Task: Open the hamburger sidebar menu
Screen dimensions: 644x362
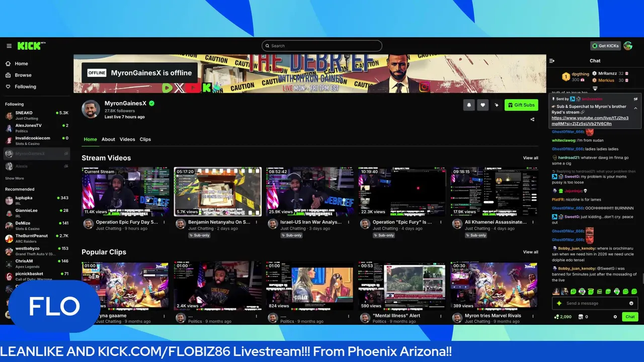Action: 9,46
